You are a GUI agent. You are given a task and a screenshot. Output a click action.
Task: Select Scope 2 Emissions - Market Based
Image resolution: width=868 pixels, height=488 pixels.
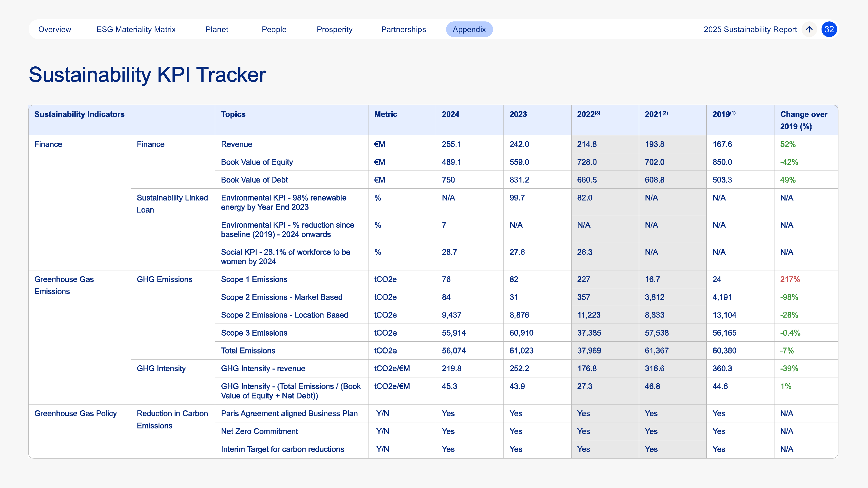[281, 297]
